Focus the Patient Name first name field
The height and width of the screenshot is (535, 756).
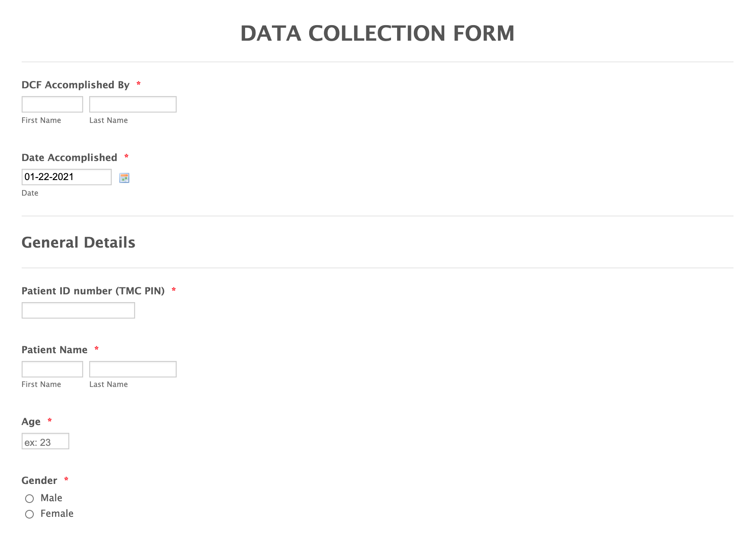pos(52,369)
